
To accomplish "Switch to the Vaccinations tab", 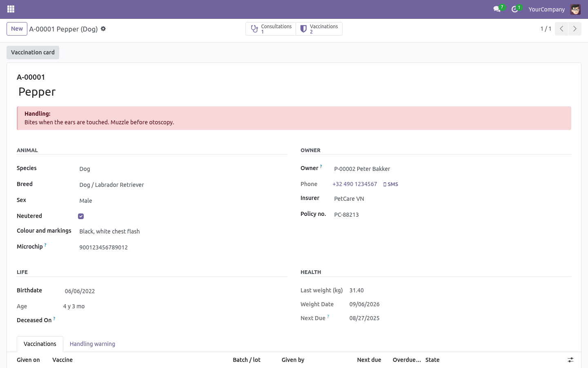I will click(40, 344).
